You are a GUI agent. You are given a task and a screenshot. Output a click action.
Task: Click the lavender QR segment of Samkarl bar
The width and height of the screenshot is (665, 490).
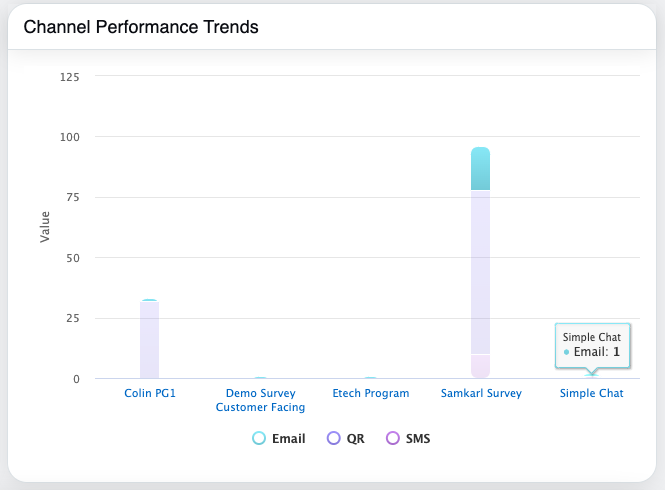point(480,270)
